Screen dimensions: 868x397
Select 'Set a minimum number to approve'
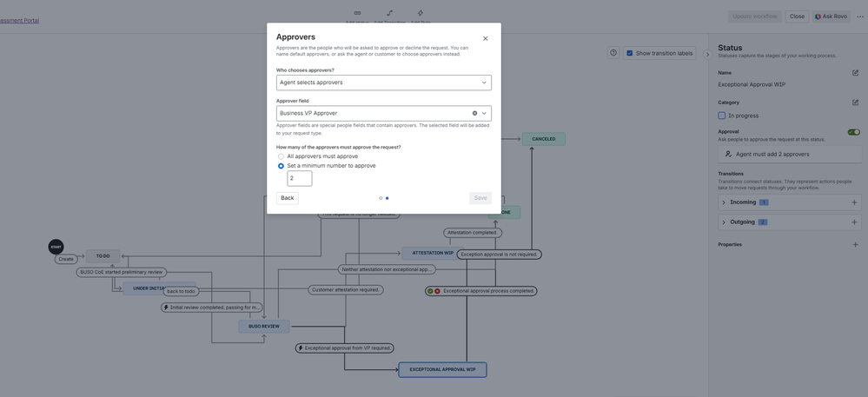[281, 166]
